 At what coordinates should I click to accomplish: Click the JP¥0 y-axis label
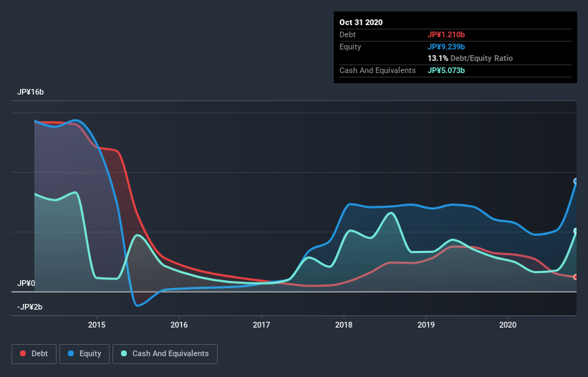pyautogui.click(x=26, y=283)
